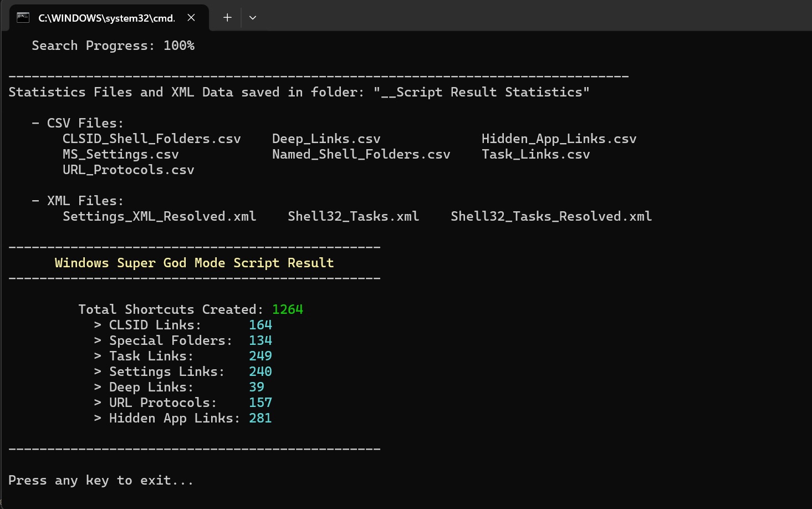Image resolution: width=812 pixels, height=509 pixels.
Task: Click Task_Links.csv in the CSV list
Action: [x=535, y=154]
